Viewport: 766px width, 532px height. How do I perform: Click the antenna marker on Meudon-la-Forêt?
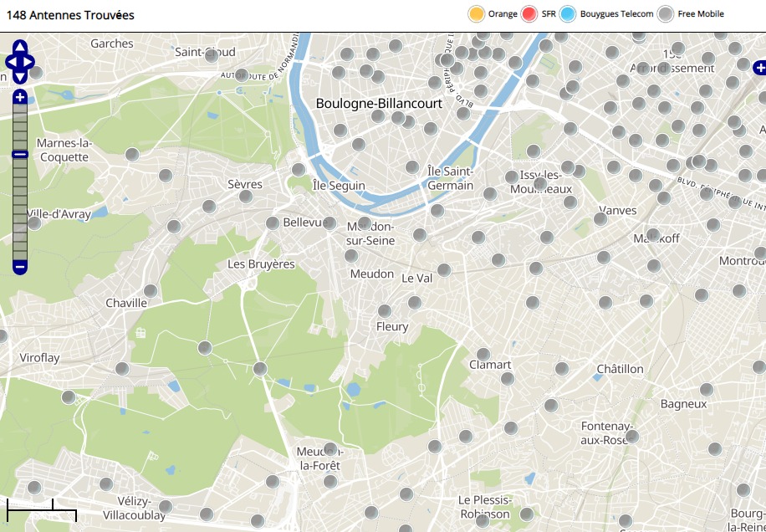[330, 449]
